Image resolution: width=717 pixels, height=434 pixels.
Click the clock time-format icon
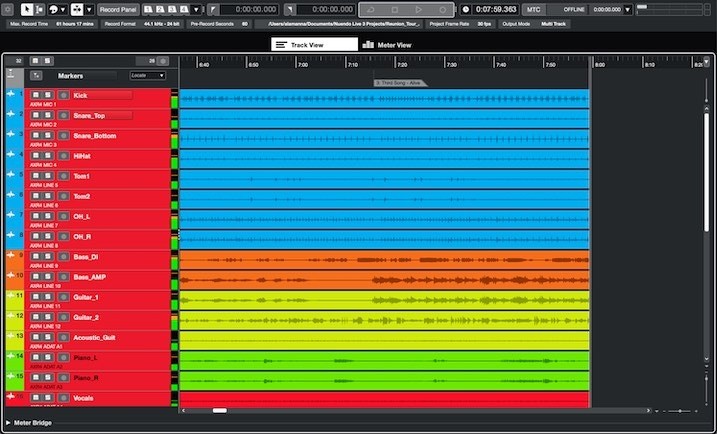[466, 9]
